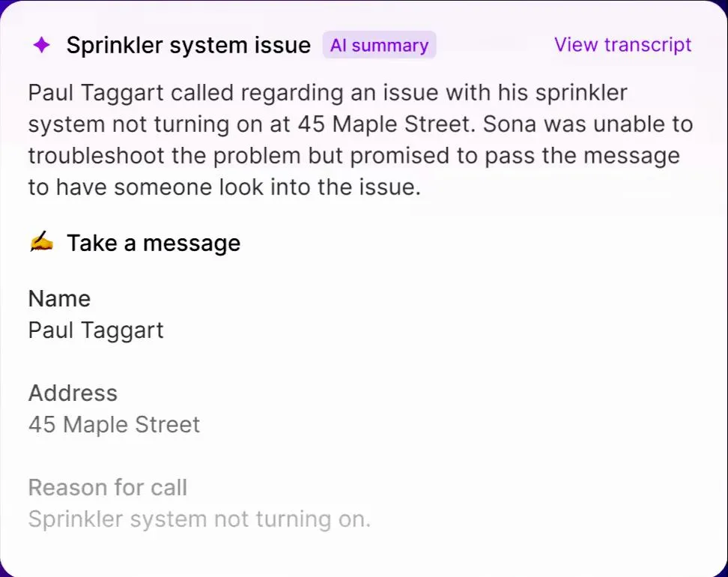Screen dimensions: 728x577
Task: Open the View transcript link
Action: 622,44
